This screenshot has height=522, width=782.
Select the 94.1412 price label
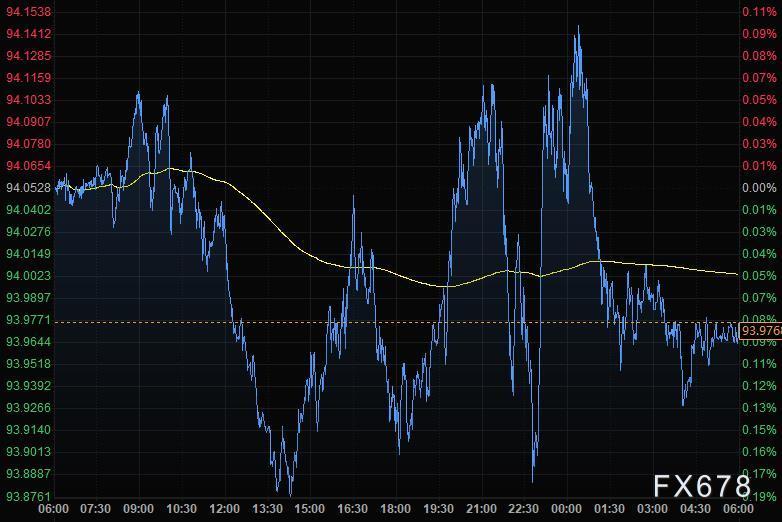pos(28,33)
